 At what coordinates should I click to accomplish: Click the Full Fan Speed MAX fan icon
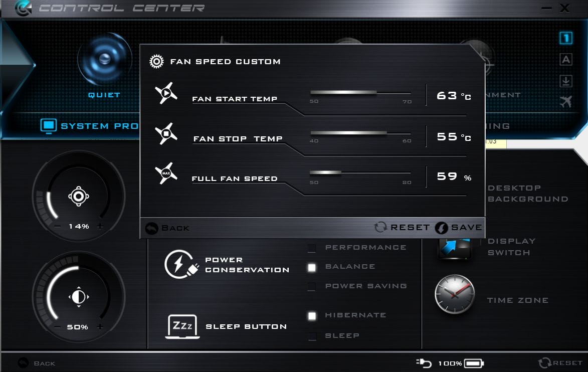click(166, 172)
